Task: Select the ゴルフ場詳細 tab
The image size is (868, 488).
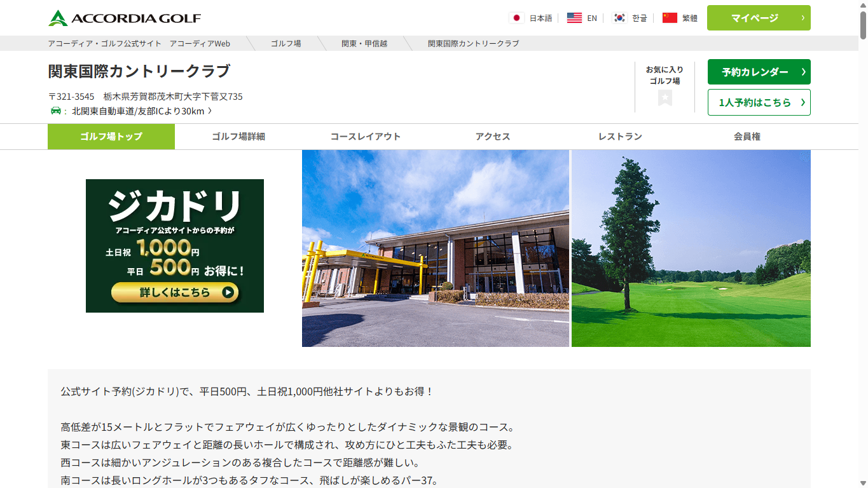Action: click(238, 137)
